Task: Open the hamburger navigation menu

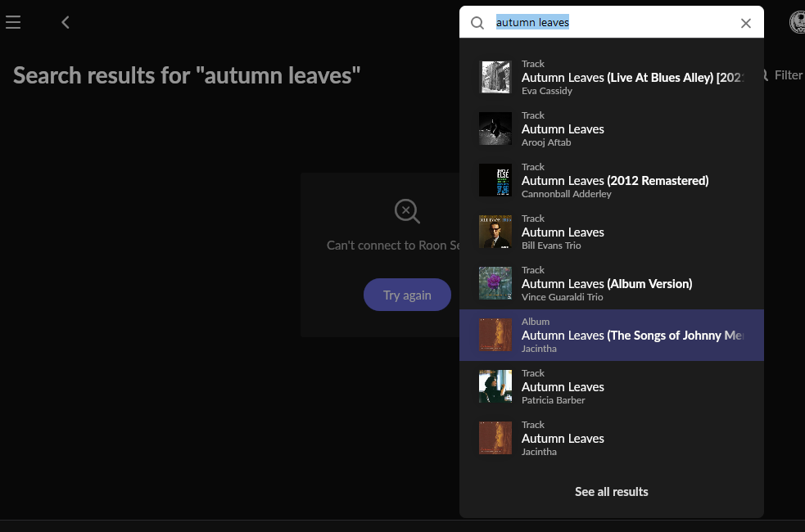Action: click(13, 22)
